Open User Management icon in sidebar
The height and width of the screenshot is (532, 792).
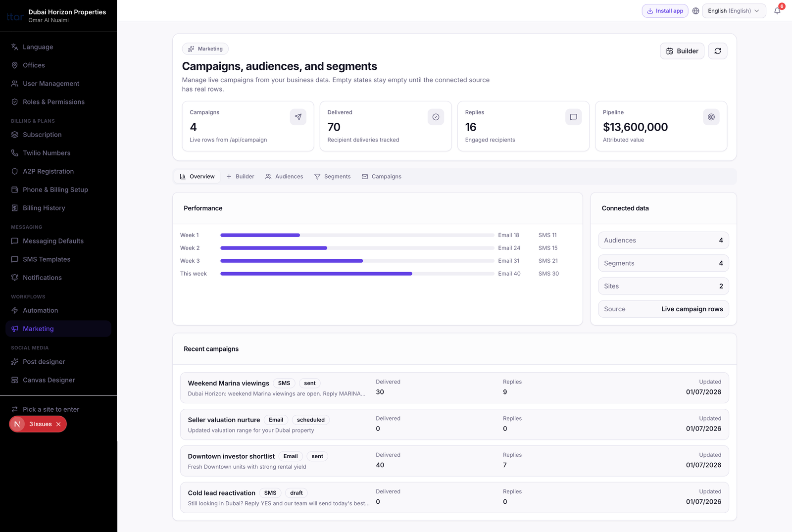coord(15,84)
